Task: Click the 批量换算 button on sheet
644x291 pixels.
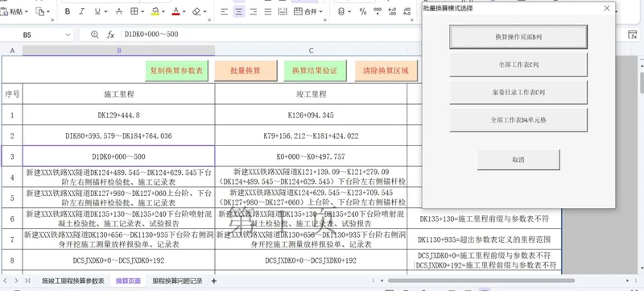Action: 246,71
